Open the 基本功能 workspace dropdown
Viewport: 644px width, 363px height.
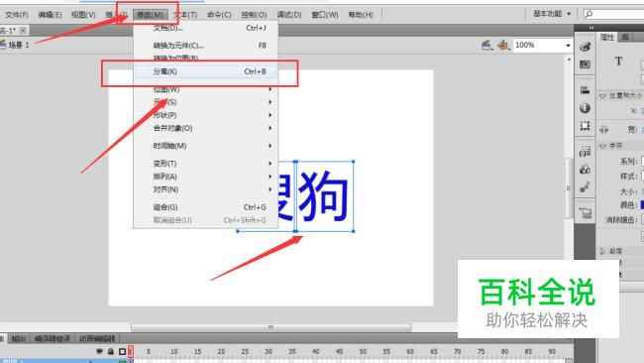pyautogui.click(x=552, y=14)
